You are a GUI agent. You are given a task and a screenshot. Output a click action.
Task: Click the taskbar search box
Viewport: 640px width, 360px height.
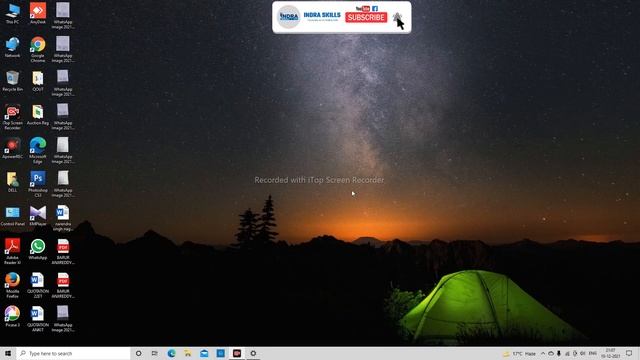(x=73, y=353)
